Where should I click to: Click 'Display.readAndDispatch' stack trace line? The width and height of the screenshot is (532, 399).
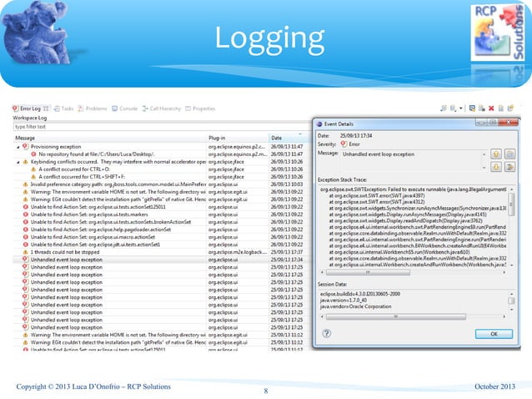tap(405, 220)
